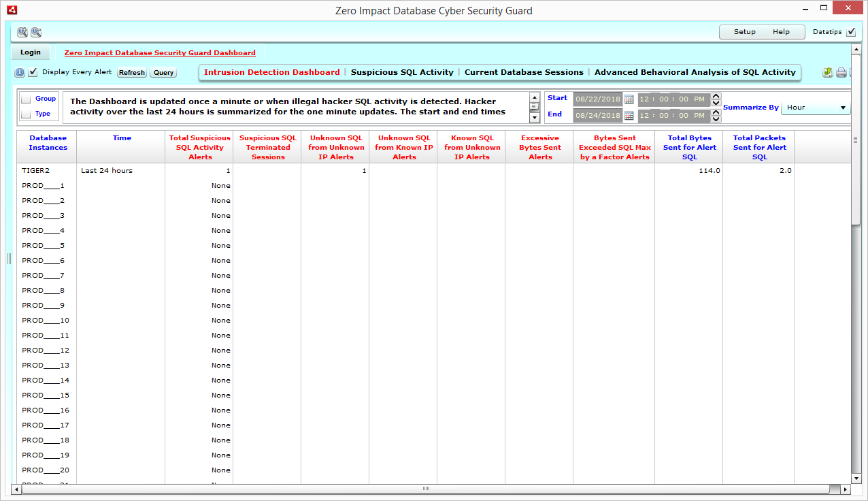Click the zoom out magnifier icon
This screenshot has width=868, height=501.
click(36, 32)
